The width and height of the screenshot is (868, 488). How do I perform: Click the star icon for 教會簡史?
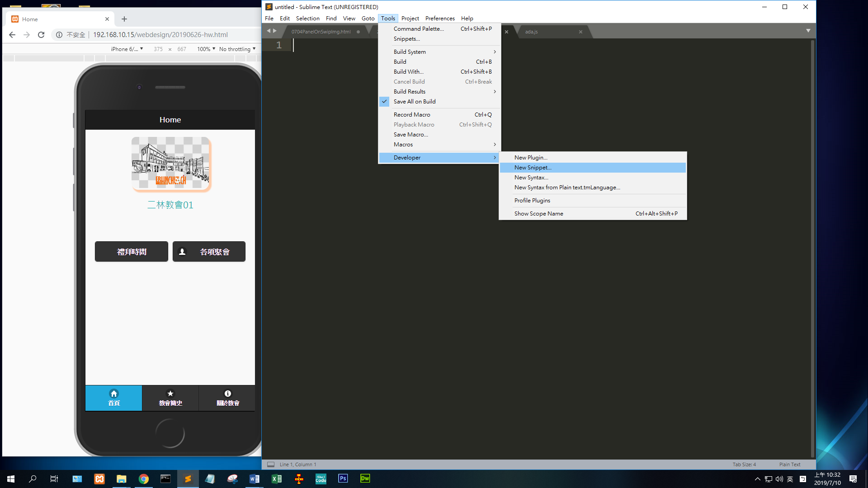tap(170, 394)
